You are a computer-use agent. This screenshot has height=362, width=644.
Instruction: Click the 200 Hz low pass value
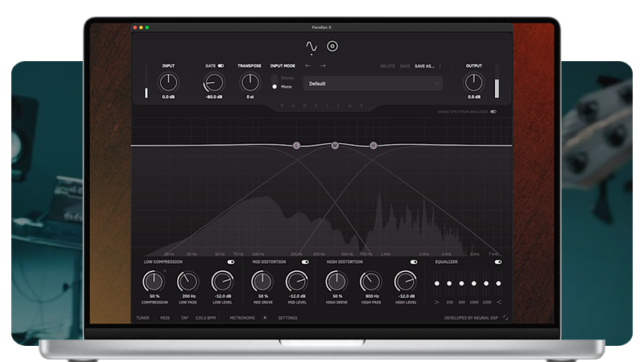[188, 296]
